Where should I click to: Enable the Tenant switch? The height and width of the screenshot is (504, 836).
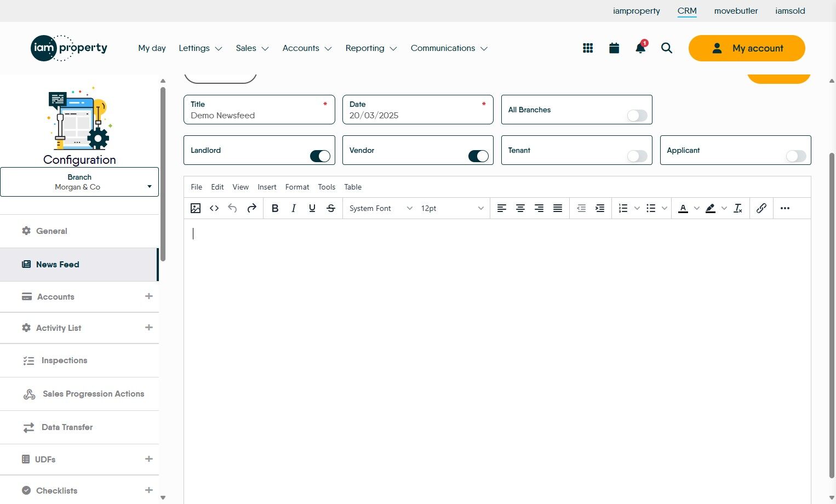(x=637, y=156)
